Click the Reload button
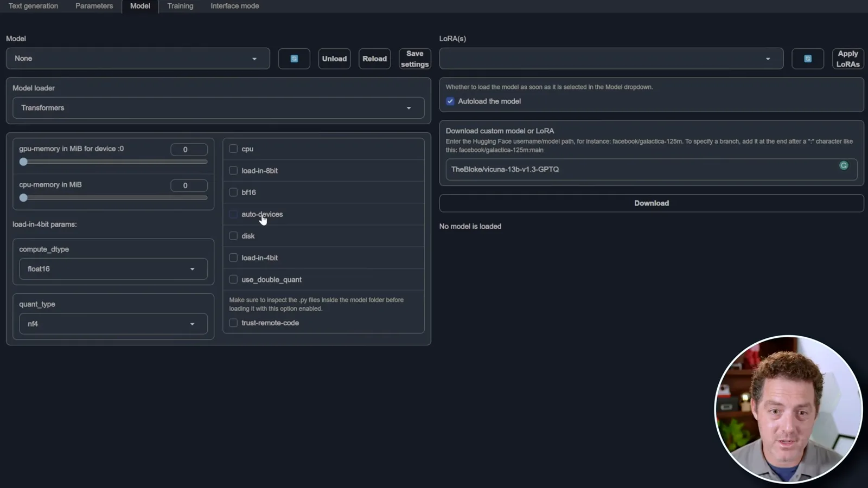The image size is (868, 488). coord(374,59)
